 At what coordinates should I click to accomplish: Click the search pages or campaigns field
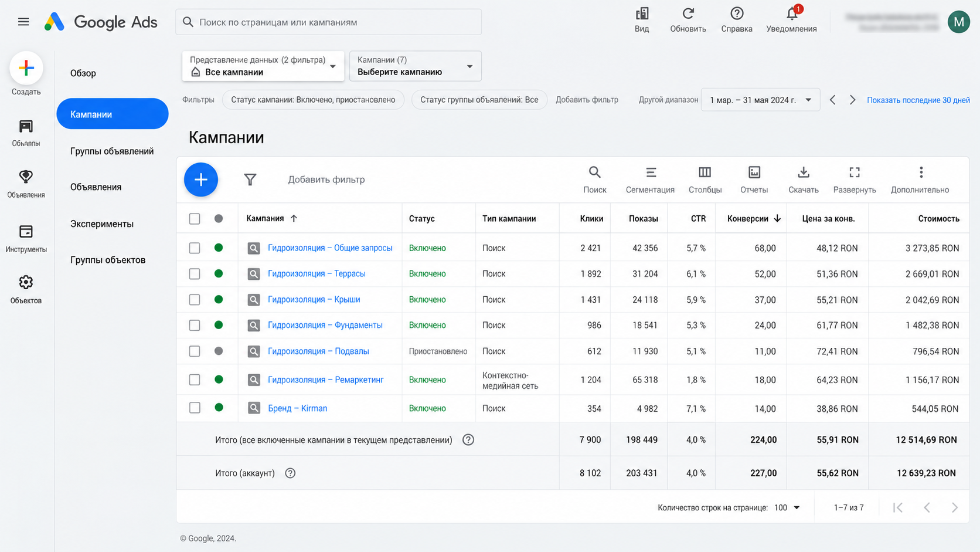coord(329,22)
